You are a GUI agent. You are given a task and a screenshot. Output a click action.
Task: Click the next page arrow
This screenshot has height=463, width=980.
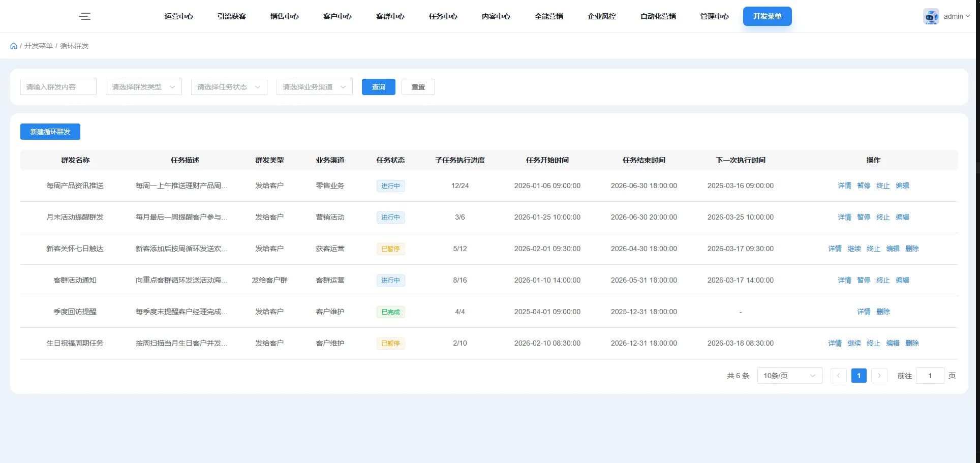click(x=879, y=376)
